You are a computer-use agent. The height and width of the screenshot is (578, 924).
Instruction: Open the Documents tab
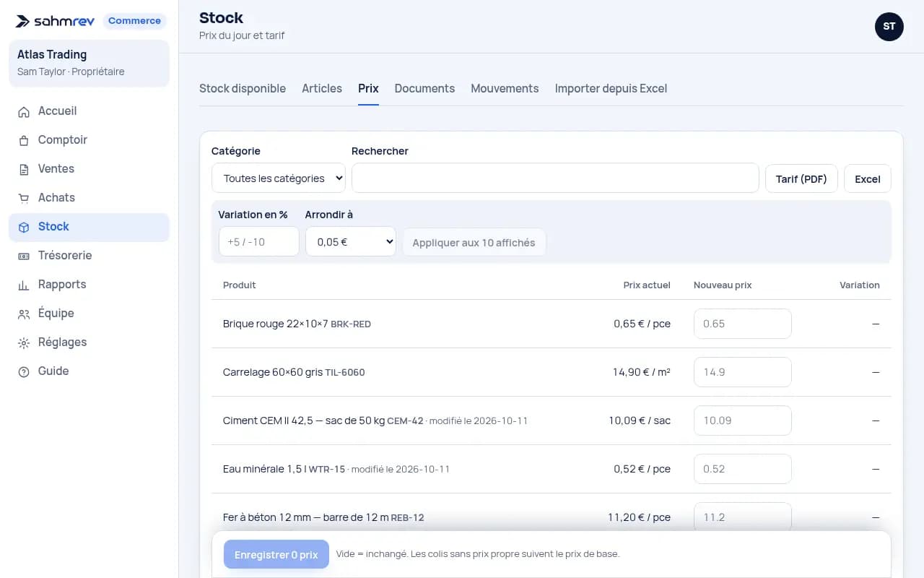(424, 88)
